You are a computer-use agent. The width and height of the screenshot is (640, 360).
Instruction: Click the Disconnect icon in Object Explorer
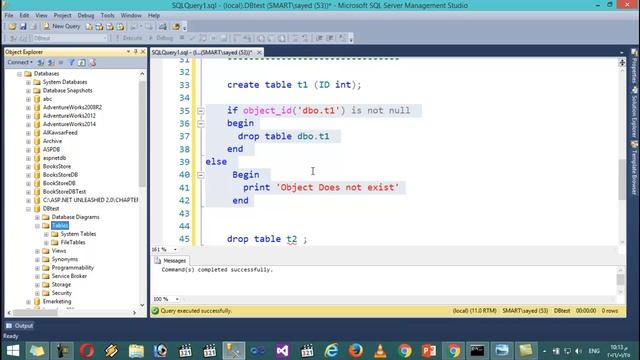pyautogui.click(x=51, y=62)
